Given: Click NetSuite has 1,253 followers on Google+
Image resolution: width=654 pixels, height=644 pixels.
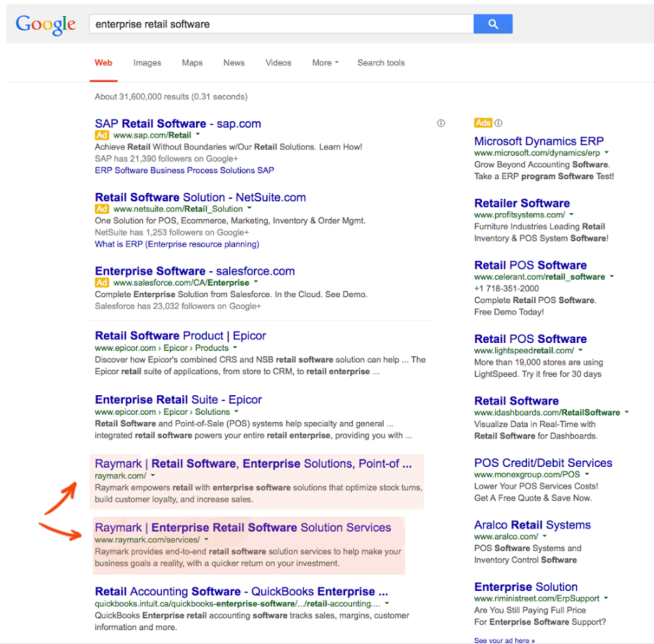Looking at the screenshot, I should pyautogui.click(x=172, y=233).
